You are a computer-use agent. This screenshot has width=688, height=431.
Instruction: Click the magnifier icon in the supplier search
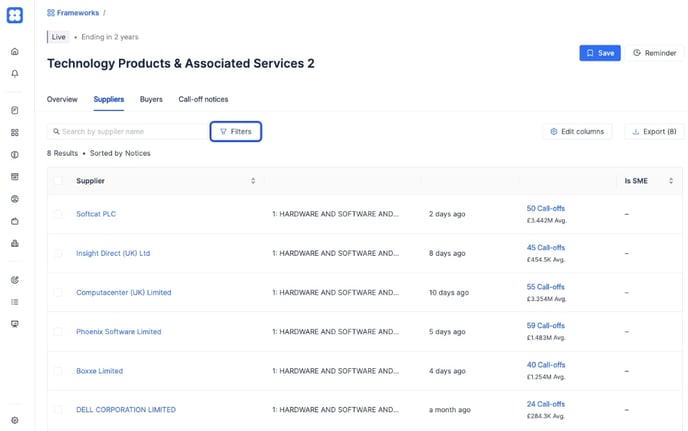(x=56, y=131)
